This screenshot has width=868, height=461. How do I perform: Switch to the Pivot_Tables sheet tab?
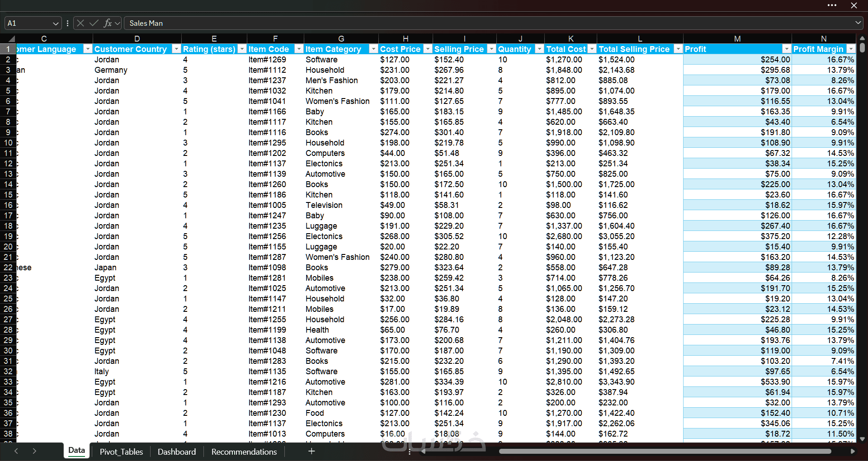click(121, 452)
